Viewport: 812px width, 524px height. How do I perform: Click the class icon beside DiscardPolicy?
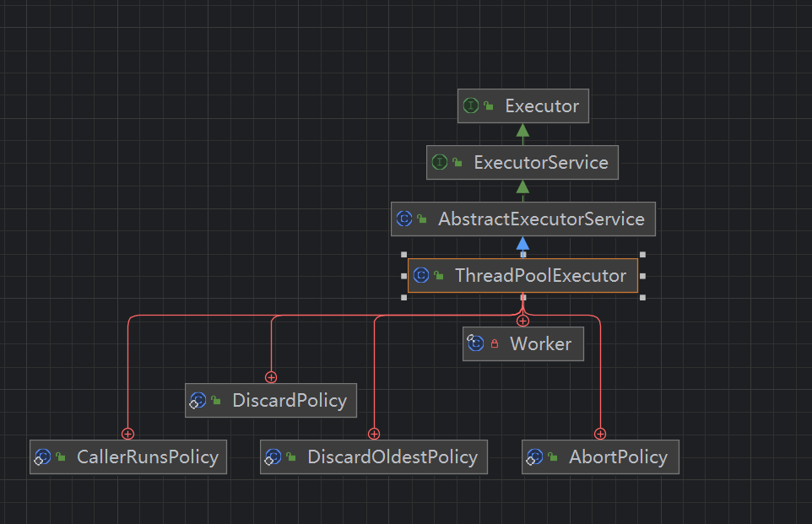point(199,400)
